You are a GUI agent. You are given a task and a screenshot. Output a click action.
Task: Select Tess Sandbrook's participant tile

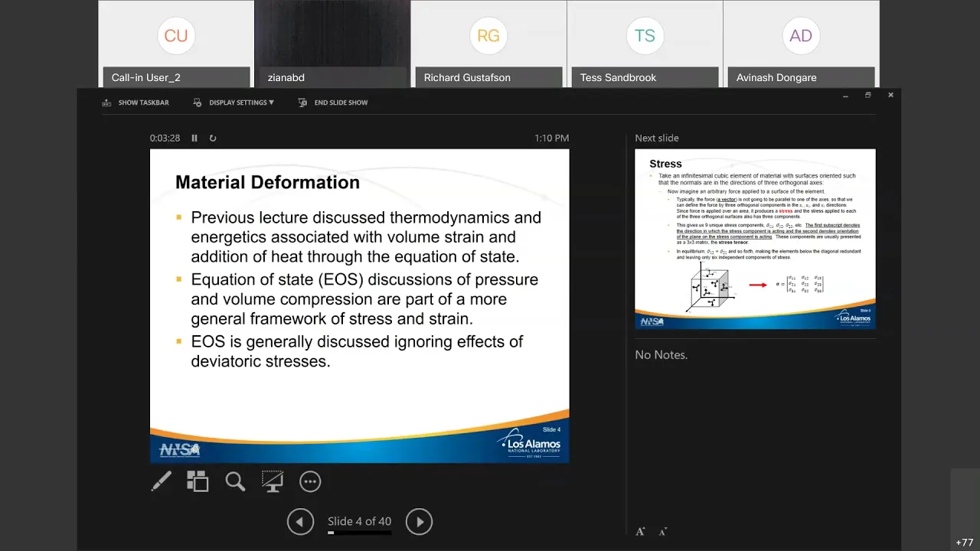pyautogui.click(x=645, y=44)
